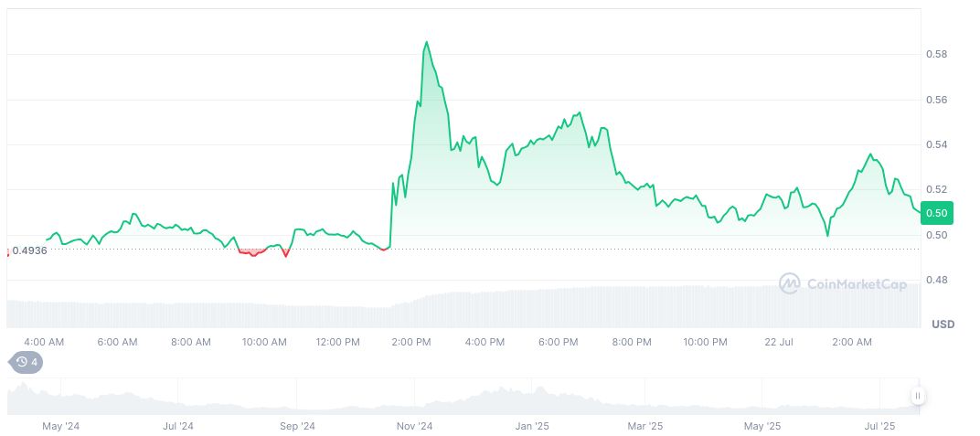The width and height of the screenshot is (980, 436).
Task: Click Sep '24 in the range navigator
Action: coord(296,426)
